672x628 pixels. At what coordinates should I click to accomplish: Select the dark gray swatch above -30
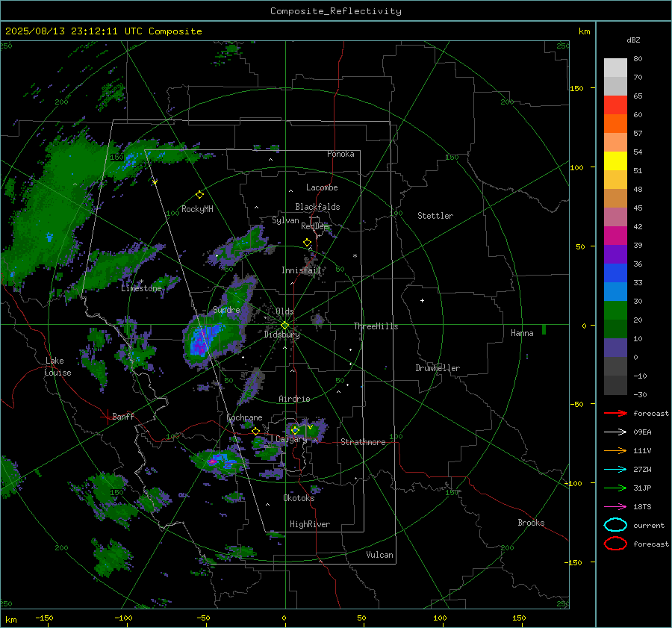(615, 385)
